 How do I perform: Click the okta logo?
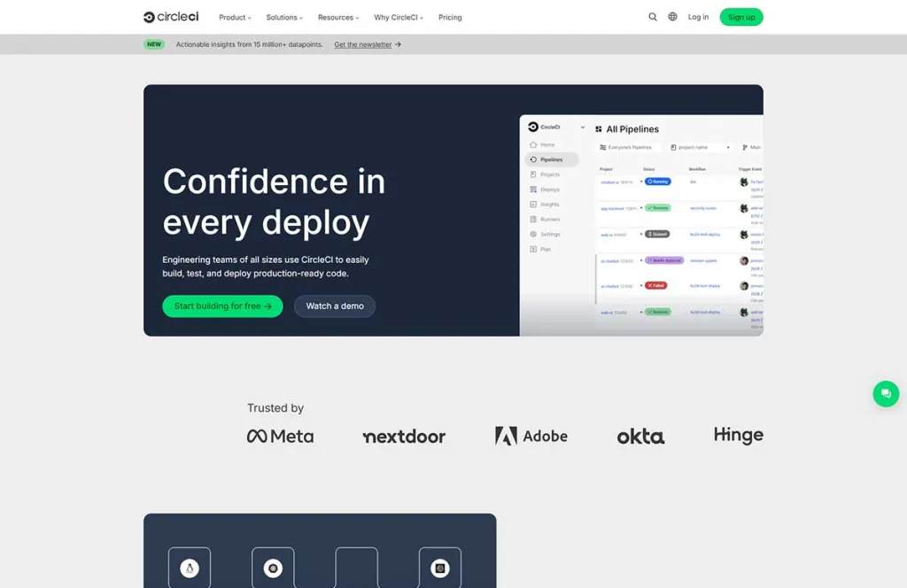(640, 437)
